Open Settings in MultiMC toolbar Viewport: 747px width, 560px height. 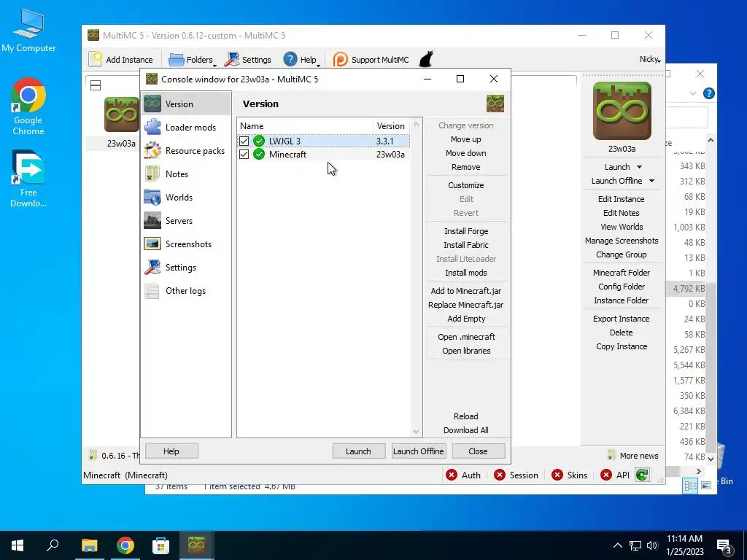[x=248, y=60]
